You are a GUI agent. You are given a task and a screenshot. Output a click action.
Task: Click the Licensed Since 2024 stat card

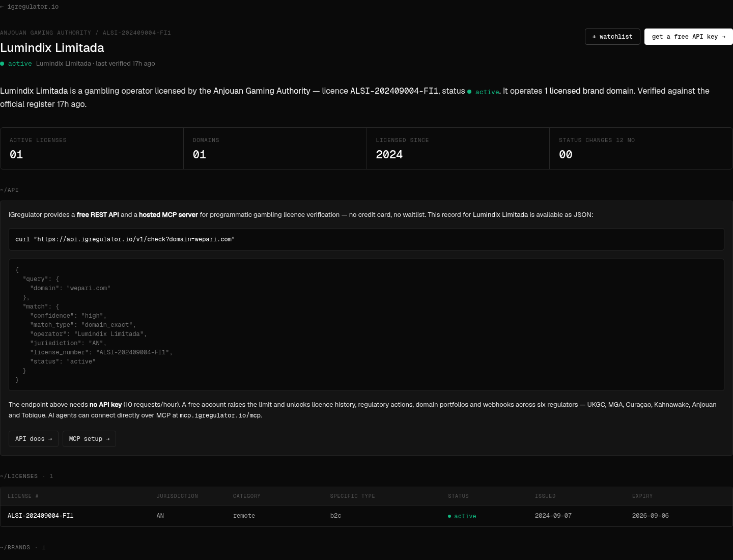(458, 148)
